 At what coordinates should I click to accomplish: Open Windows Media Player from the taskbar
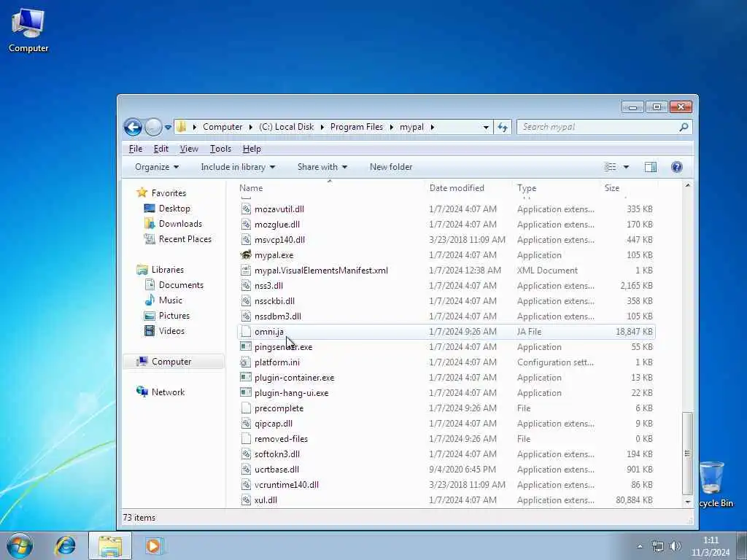tap(153, 545)
